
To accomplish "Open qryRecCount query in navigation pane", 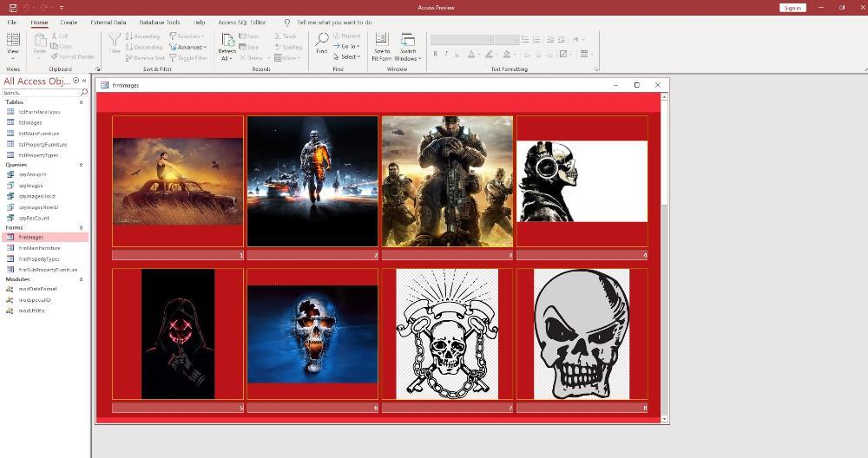I will point(35,218).
